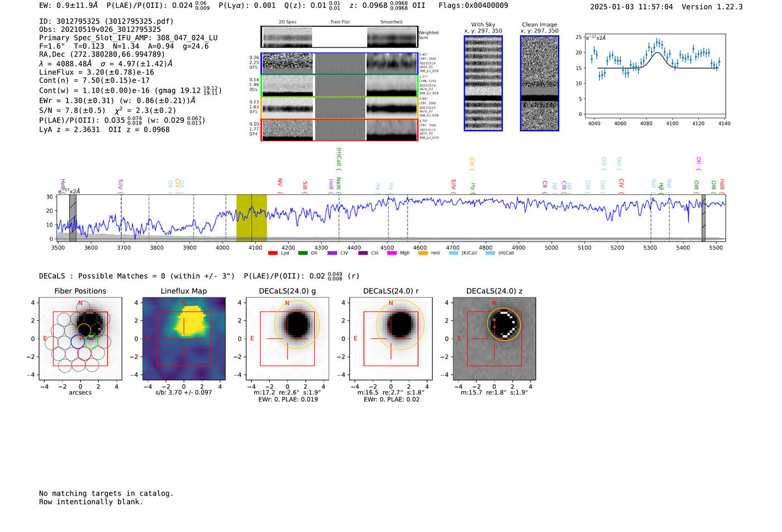Click the blue fiber circle in Fiber Positions
Image resolution: width=782 pixels, height=532 pixels.
(x=78, y=342)
